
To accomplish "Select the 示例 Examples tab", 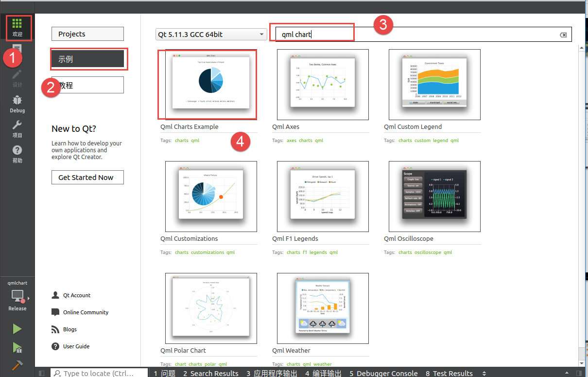I will pos(88,59).
